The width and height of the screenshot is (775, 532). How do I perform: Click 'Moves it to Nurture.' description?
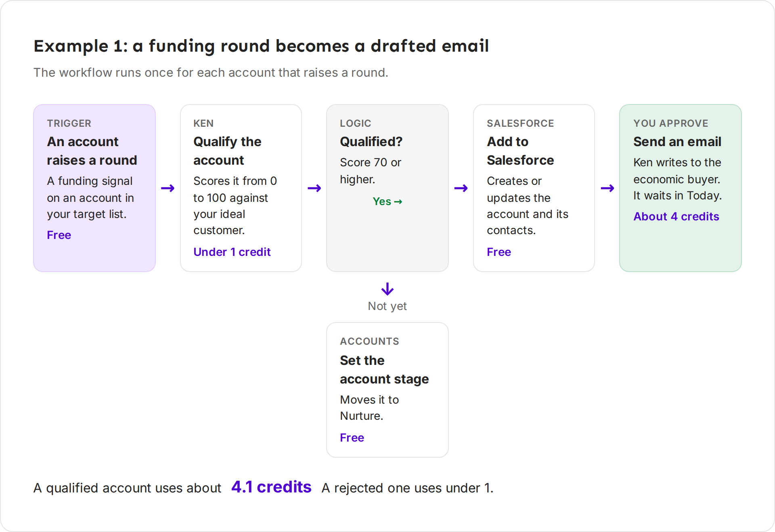pyautogui.click(x=369, y=408)
